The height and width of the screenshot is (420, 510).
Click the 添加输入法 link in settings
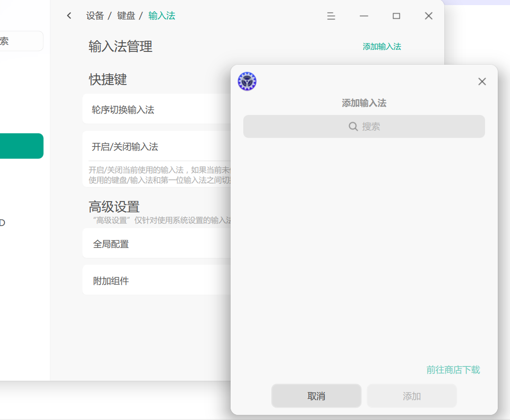click(x=382, y=46)
